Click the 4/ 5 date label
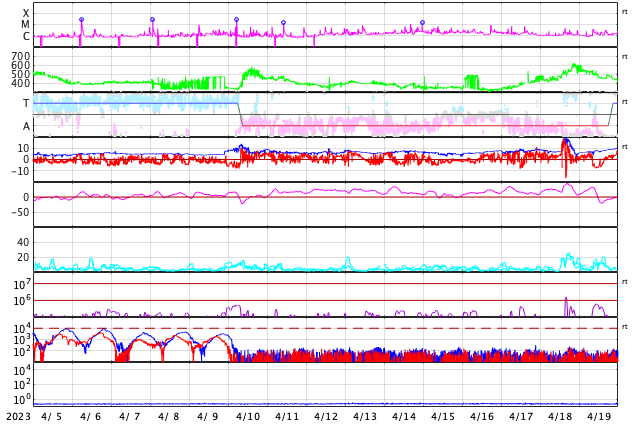This screenshot has width=634, height=424. (52, 416)
